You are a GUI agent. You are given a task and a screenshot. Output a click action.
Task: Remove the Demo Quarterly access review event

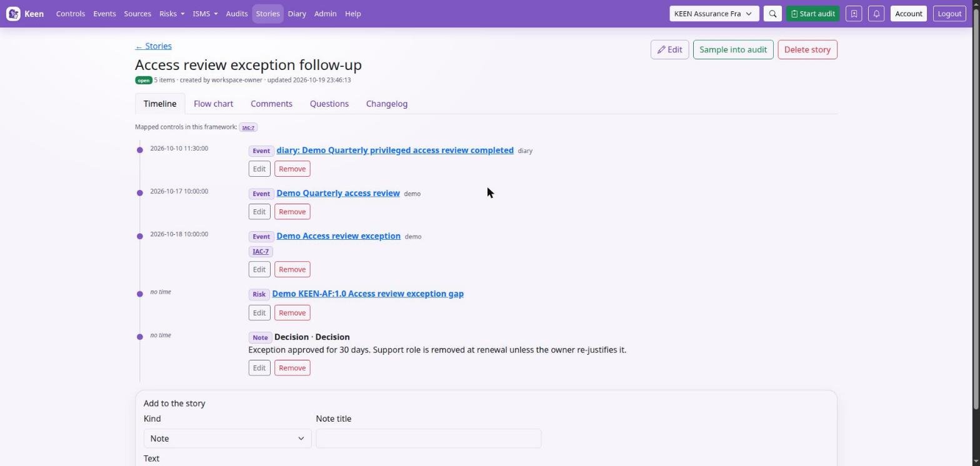click(x=292, y=212)
